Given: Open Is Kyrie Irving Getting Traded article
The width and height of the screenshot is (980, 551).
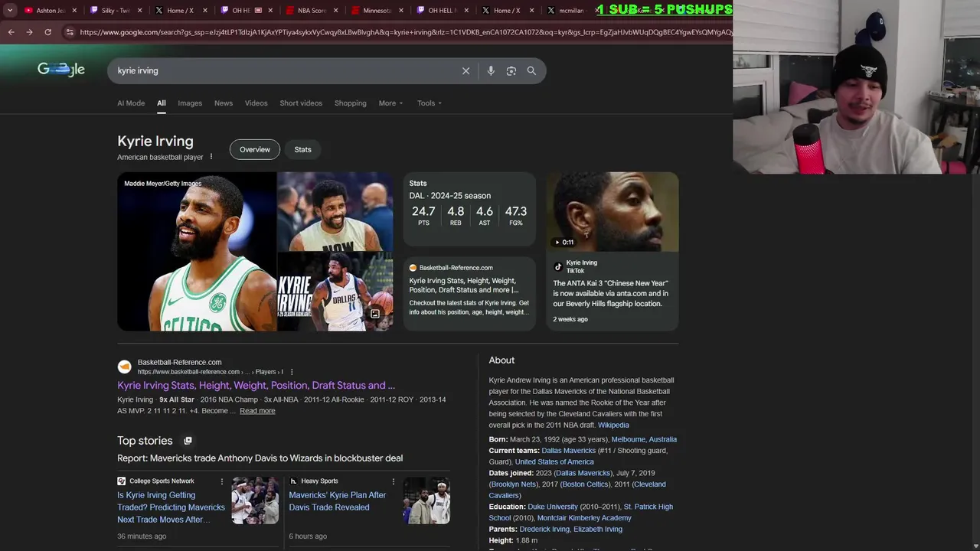Looking at the screenshot, I should click(x=171, y=507).
